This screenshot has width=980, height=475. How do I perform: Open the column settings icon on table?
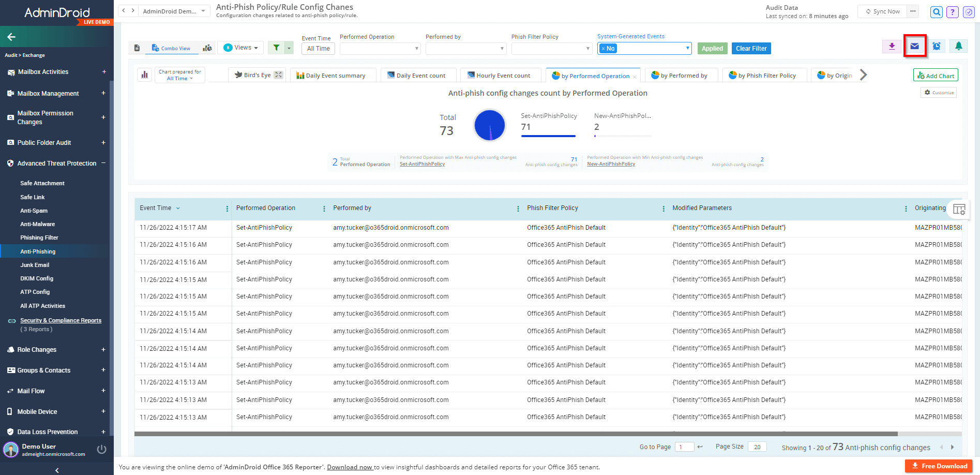tap(959, 209)
